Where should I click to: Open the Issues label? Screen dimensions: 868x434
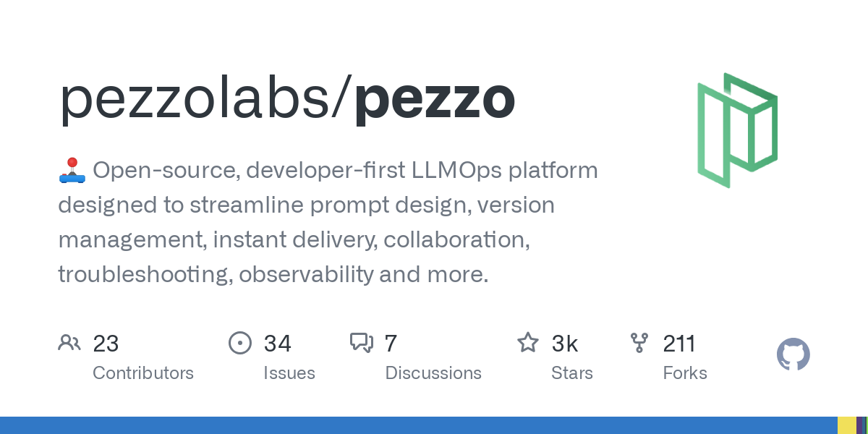tap(289, 373)
